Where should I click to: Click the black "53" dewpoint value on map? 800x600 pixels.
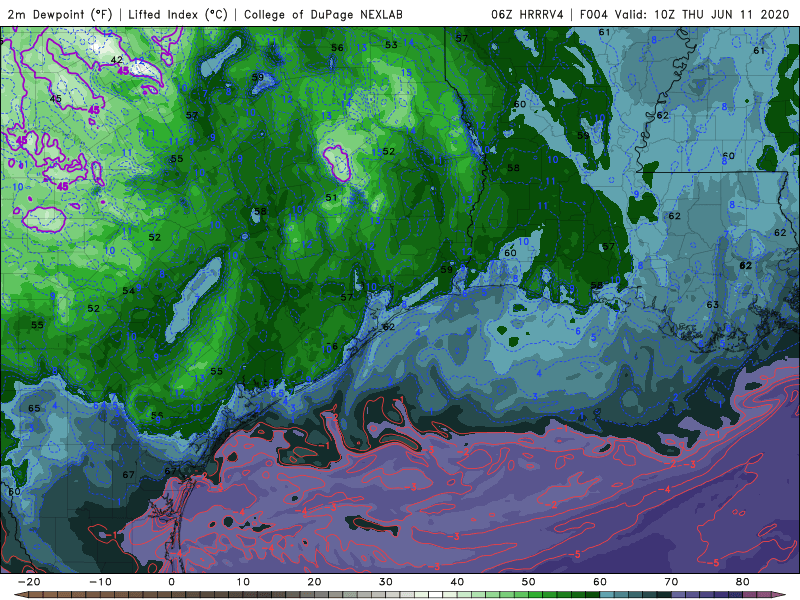click(391, 45)
